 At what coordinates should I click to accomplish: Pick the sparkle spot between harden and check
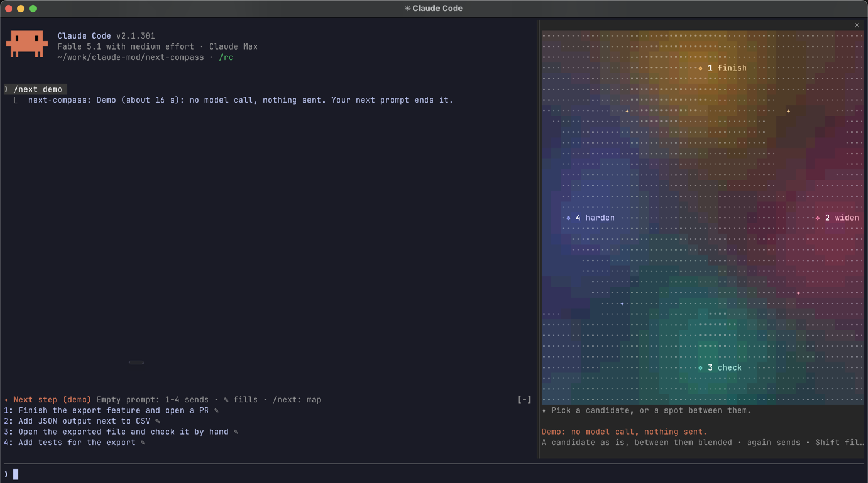point(622,304)
